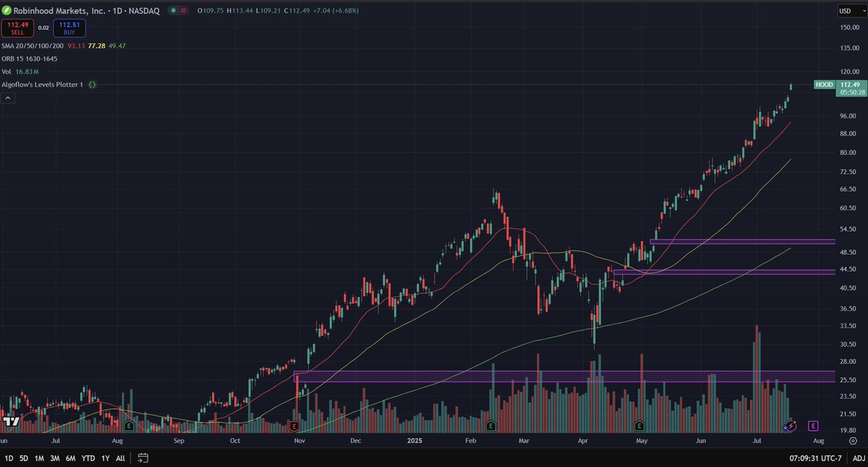868x467 pixels.
Task: Select the SMA 20/50/100/200 indicator legend
Action: (x=31, y=46)
